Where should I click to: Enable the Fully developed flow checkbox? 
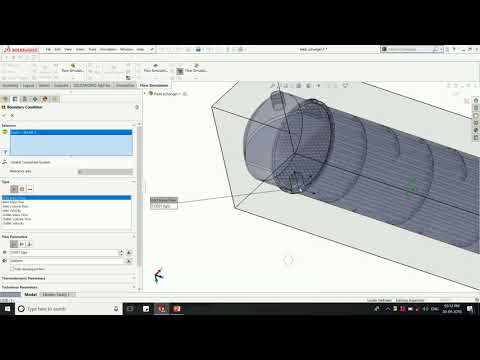12,269
